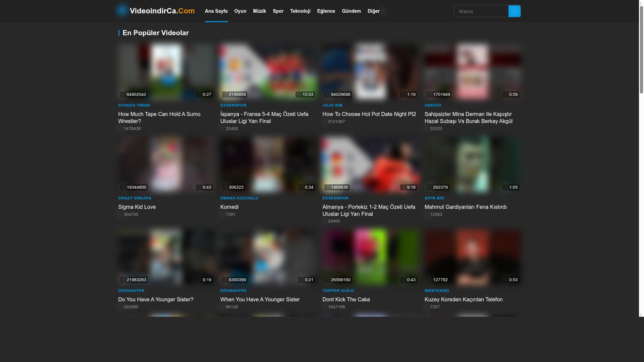Click the DEDNAHYPE channel name
644x362 pixels.
pyautogui.click(x=131, y=291)
